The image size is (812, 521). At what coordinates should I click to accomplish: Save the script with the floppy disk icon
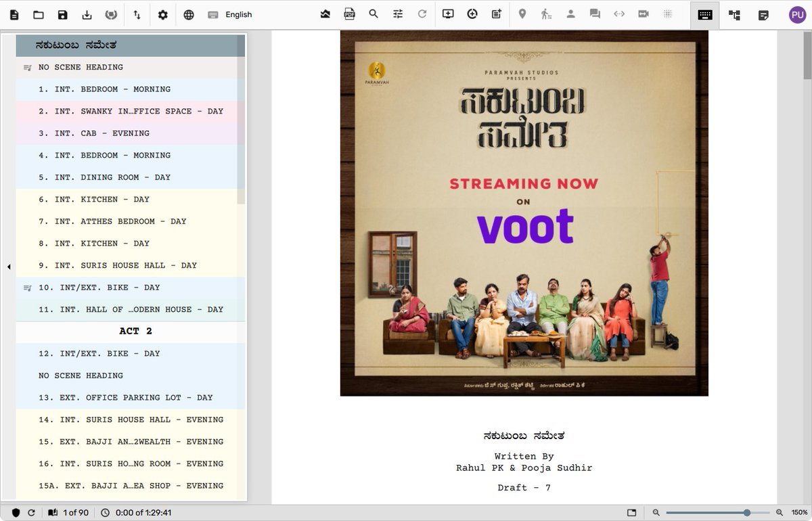(63, 14)
